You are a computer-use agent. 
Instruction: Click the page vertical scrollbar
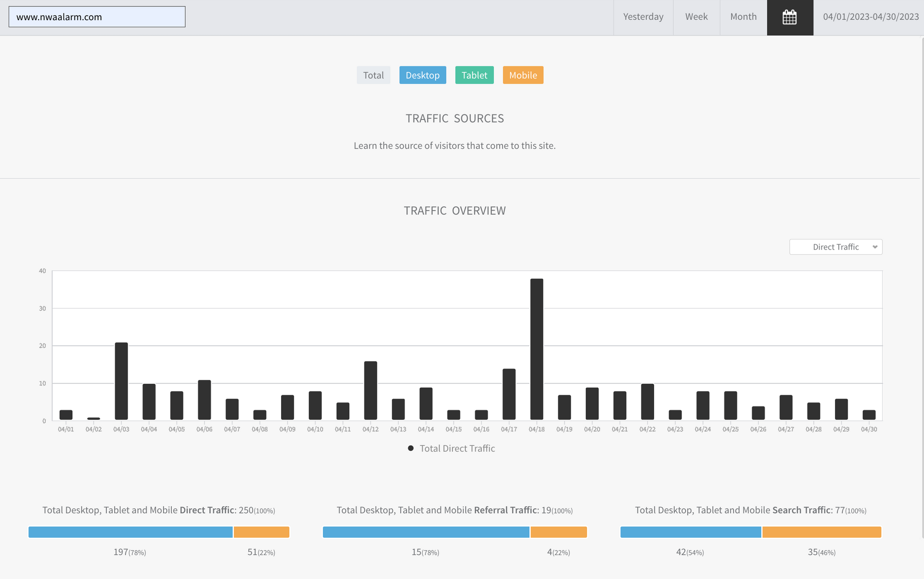[x=922, y=289]
